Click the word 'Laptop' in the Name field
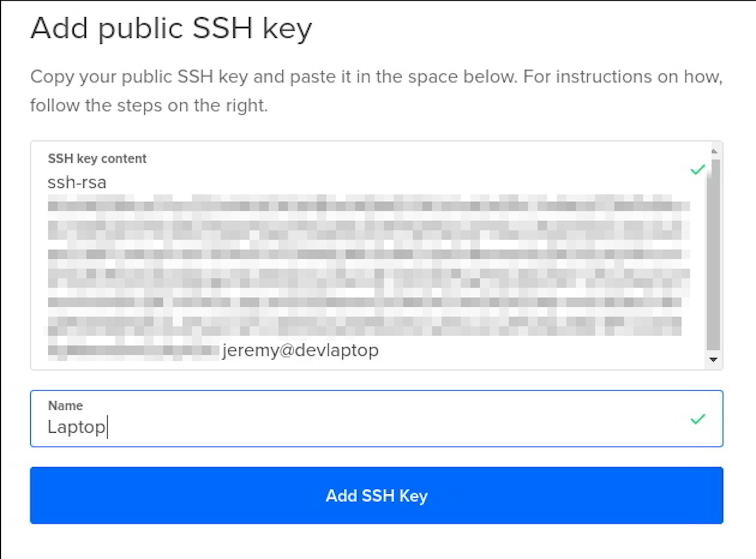 (x=76, y=427)
